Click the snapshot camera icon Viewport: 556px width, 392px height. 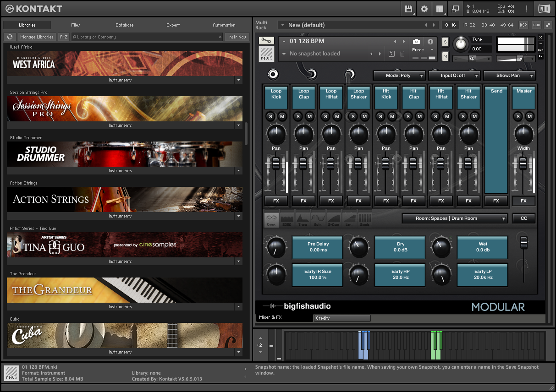point(416,41)
